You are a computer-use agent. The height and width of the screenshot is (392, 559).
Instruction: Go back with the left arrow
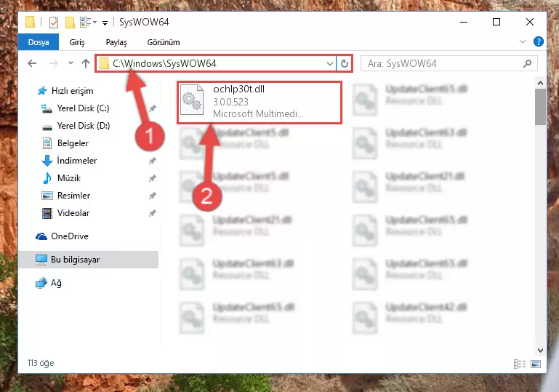[32, 63]
